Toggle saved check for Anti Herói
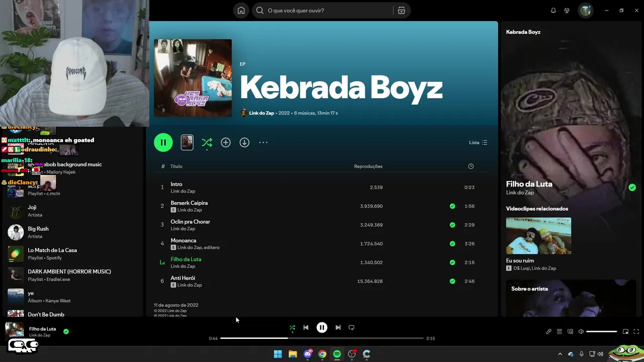The width and height of the screenshot is (644, 362). 452,281
